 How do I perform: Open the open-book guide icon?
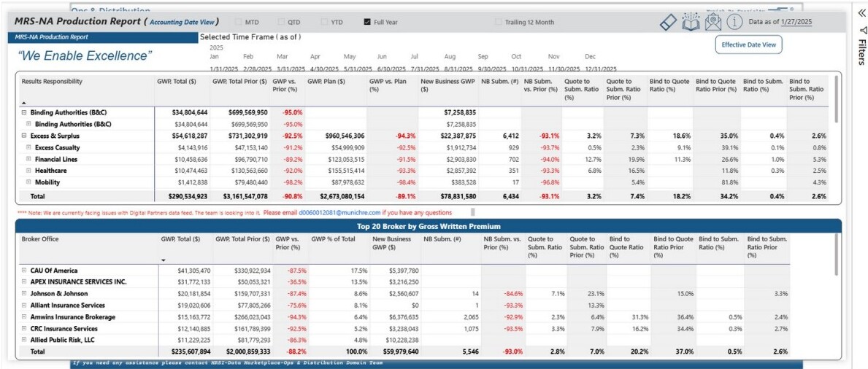[x=691, y=22]
